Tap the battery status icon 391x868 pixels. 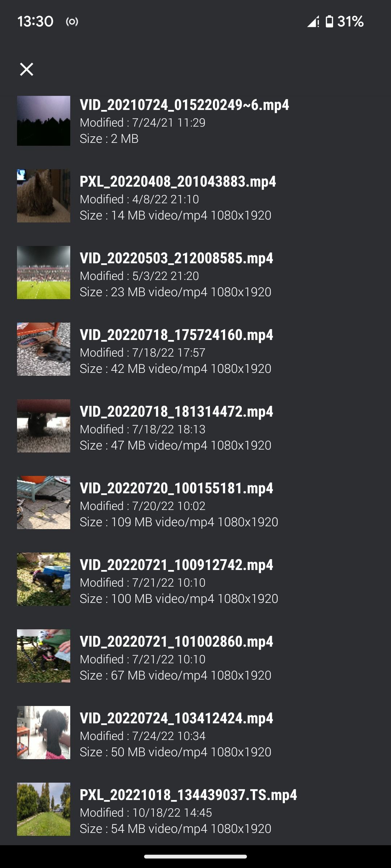329,21
